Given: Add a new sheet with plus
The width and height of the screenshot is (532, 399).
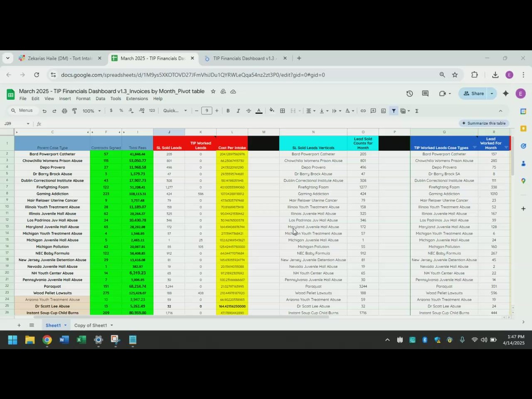Looking at the screenshot, I should click(x=19, y=325).
